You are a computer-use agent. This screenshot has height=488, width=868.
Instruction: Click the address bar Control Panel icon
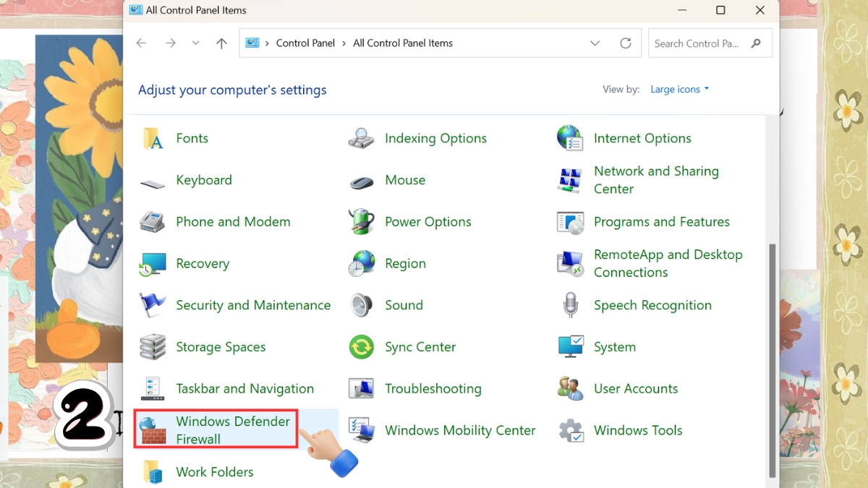252,43
